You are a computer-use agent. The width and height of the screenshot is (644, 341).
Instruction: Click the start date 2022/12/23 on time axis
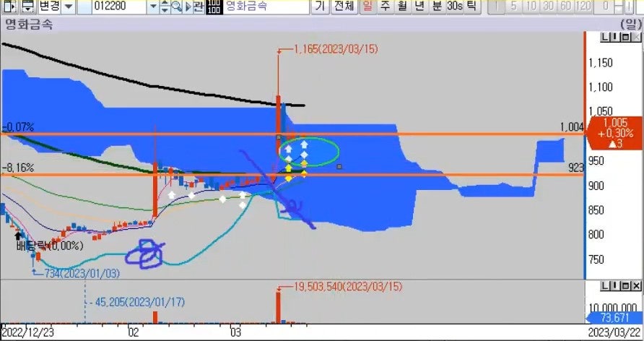click(x=27, y=332)
